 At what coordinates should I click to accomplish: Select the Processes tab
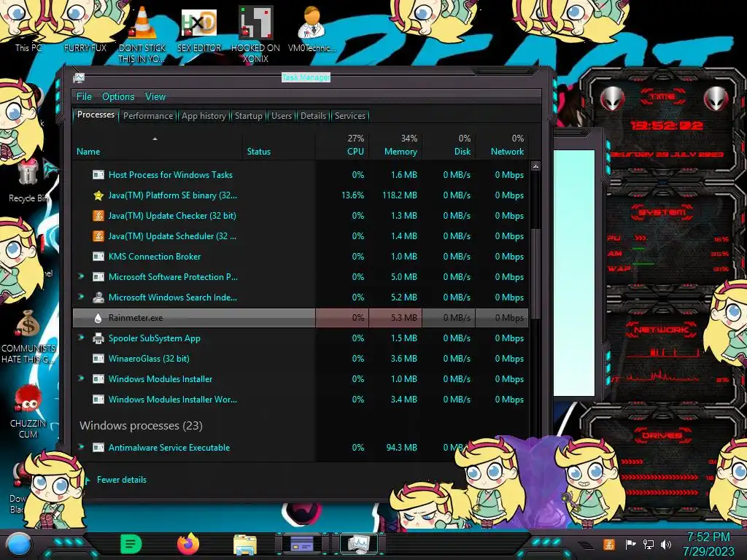click(x=96, y=114)
